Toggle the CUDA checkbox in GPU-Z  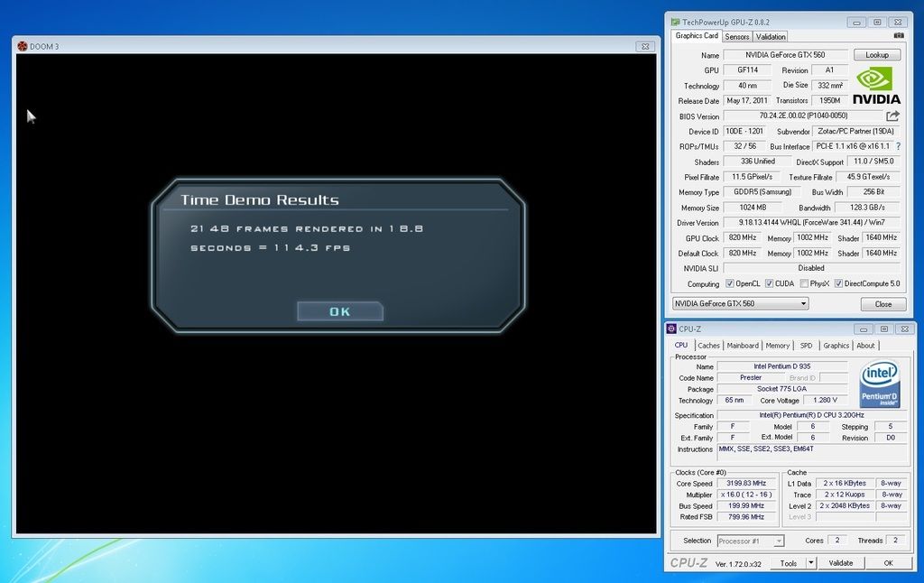click(x=769, y=283)
